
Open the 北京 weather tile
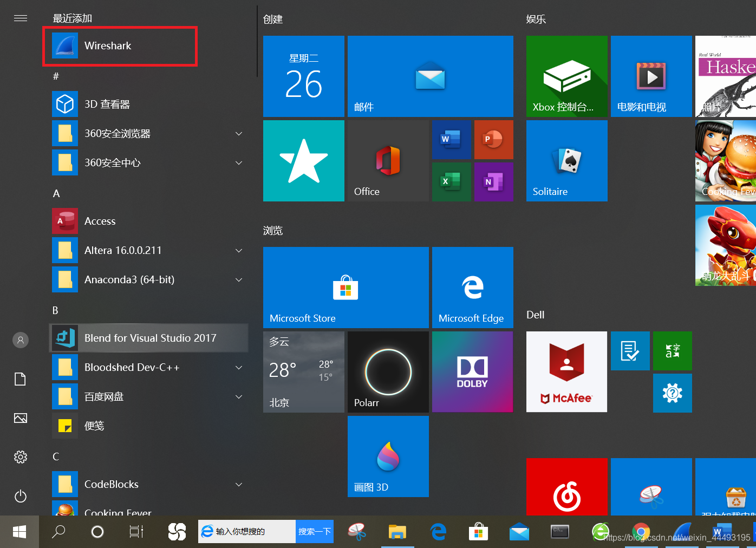(x=304, y=372)
